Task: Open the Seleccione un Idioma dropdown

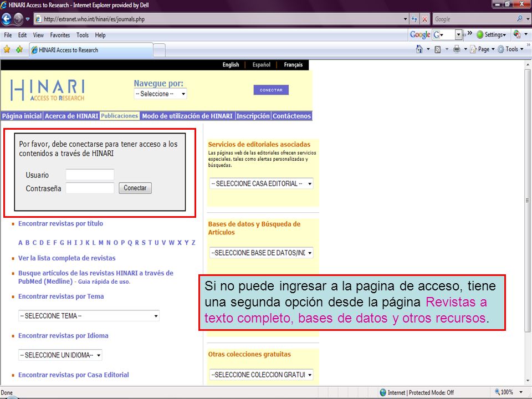Action: (x=60, y=355)
